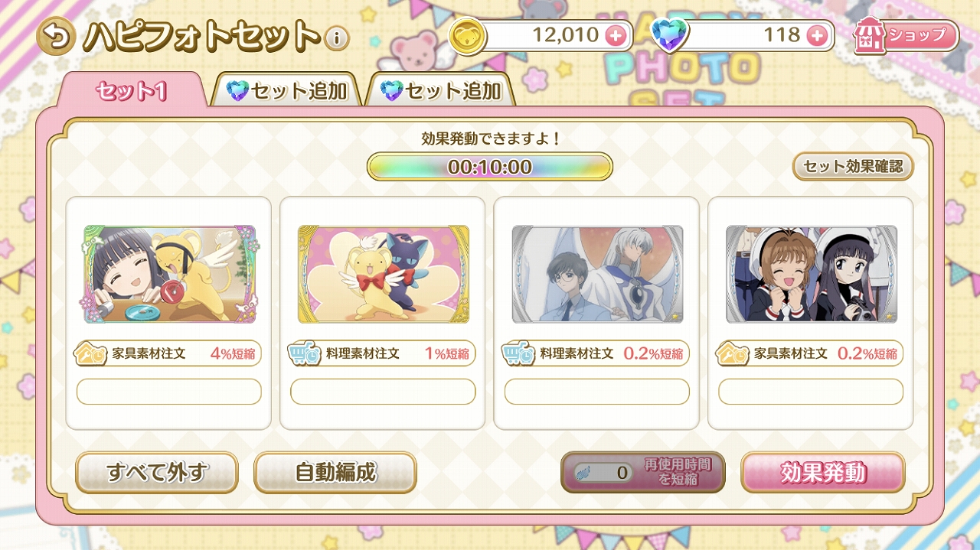The height and width of the screenshot is (550, 980).
Task: Select the Tomoyo and Kero photo thumbnail
Action: (x=169, y=274)
